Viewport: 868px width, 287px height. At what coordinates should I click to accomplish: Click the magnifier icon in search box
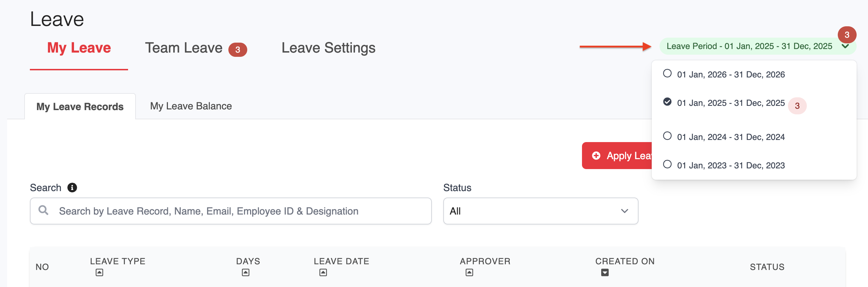[x=43, y=210]
